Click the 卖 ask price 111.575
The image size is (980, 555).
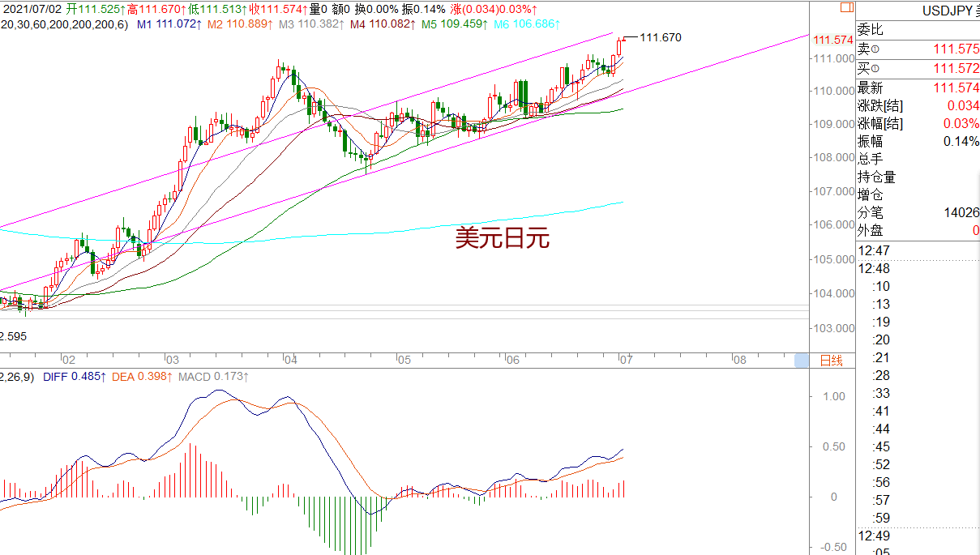956,49
